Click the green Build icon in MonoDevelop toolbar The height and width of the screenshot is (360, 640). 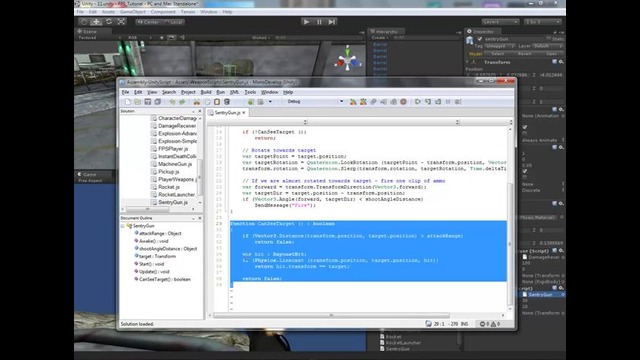(x=251, y=102)
